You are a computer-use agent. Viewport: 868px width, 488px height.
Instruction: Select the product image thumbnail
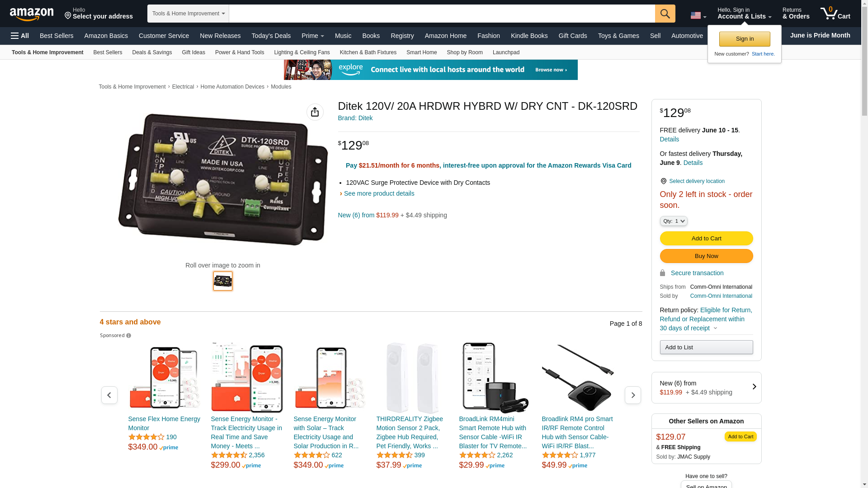223,281
